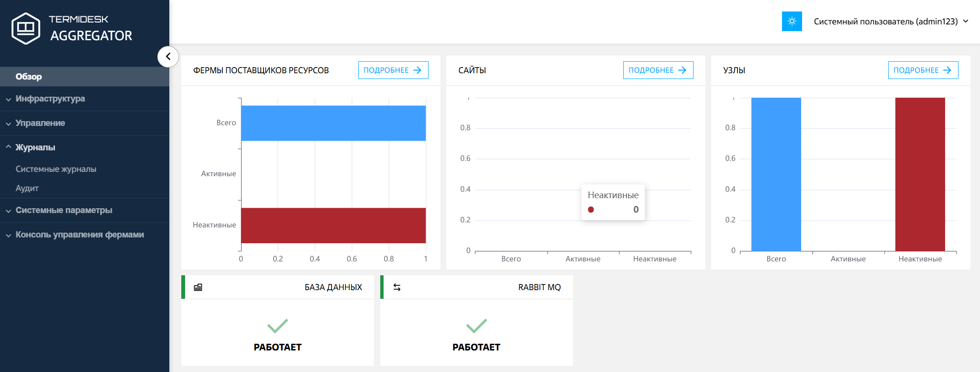Collapse the Журналы menu section

point(35,147)
